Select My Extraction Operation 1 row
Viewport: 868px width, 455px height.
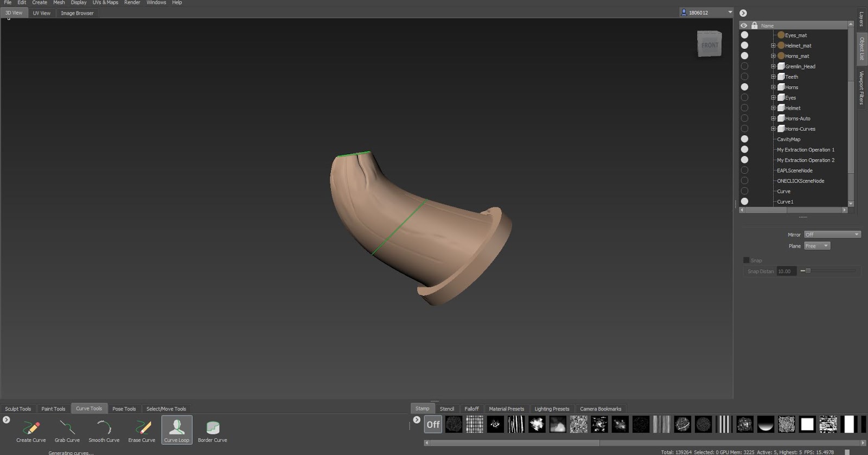pos(806,150)
